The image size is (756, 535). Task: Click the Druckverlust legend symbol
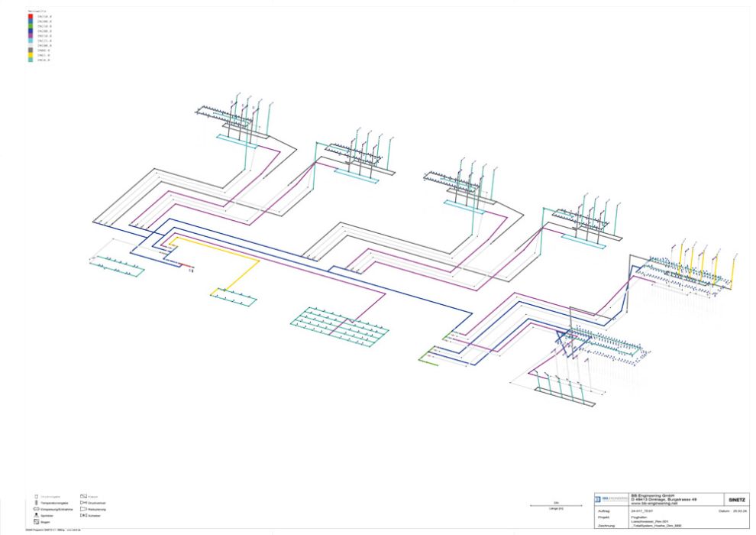(83, 503)
